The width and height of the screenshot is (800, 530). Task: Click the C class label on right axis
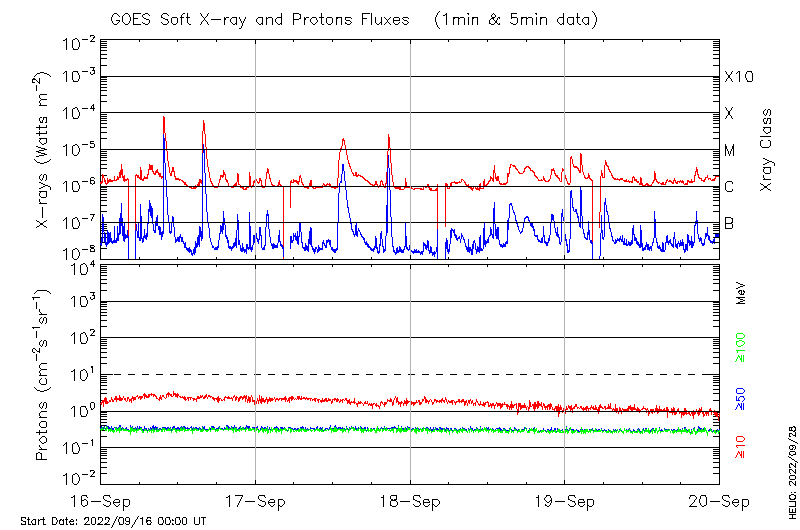tap(730, 187)
